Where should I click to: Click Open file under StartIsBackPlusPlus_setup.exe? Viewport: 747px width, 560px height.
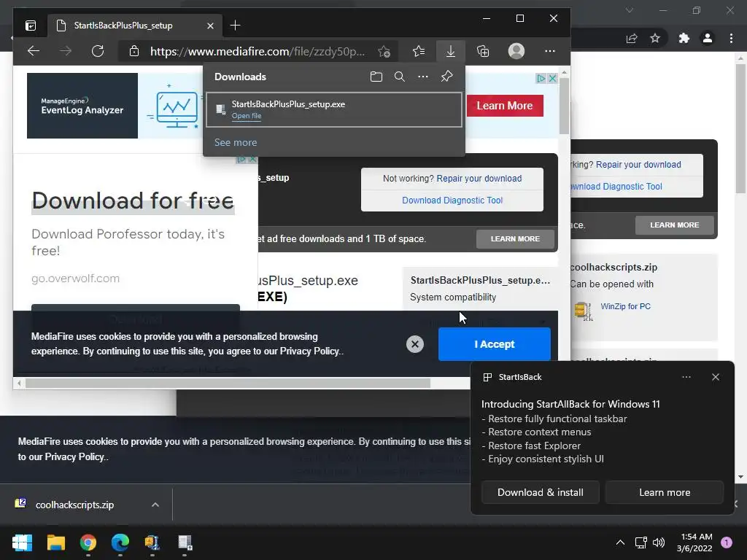coord(247,116)
